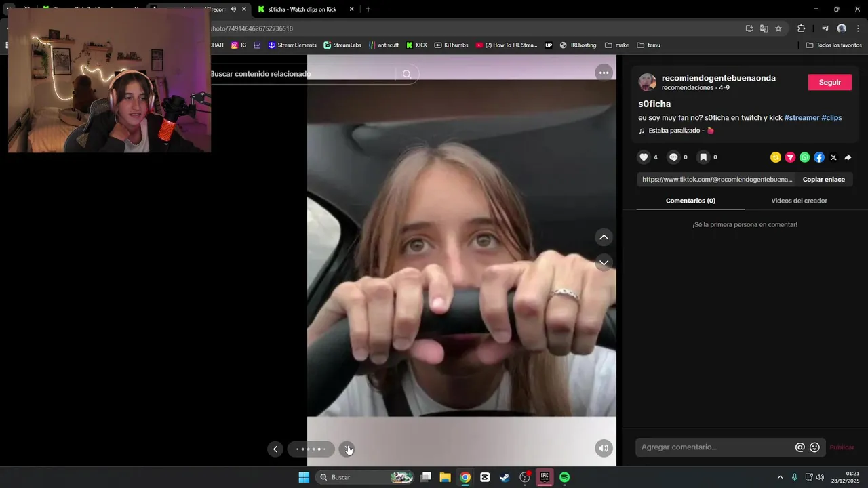Viewport: 868px width, 488px height.
Task: Open the antiscuff bookmark
Action: [x=384, y=45]
